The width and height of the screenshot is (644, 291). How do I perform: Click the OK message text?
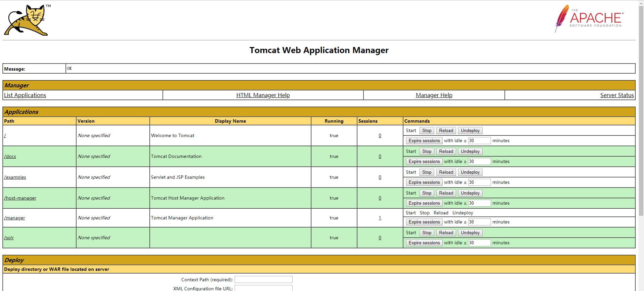tap(69, 69)
